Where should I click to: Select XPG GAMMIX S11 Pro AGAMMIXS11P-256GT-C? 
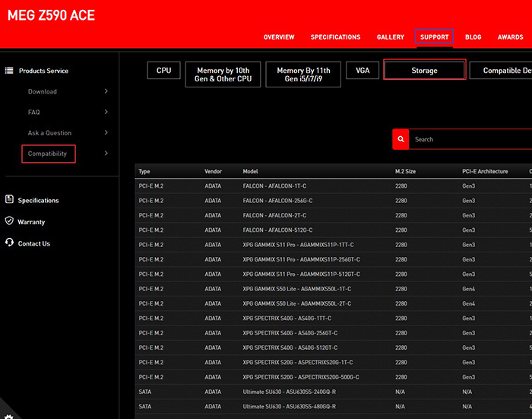pyautogui.click(x=301, y=259)
